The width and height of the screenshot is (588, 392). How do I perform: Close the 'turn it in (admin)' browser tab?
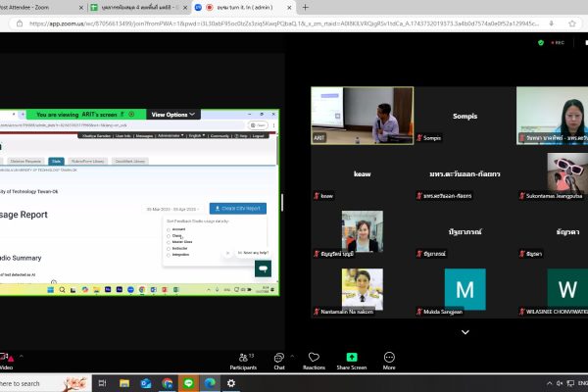tap(289, 7)
